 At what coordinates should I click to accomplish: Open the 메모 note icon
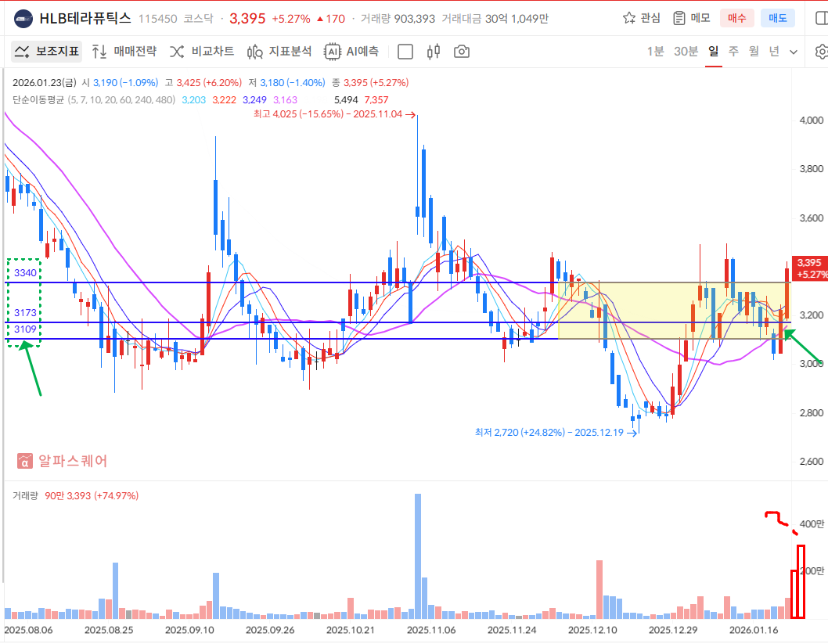pyautogui.click(x=691, y=18)
